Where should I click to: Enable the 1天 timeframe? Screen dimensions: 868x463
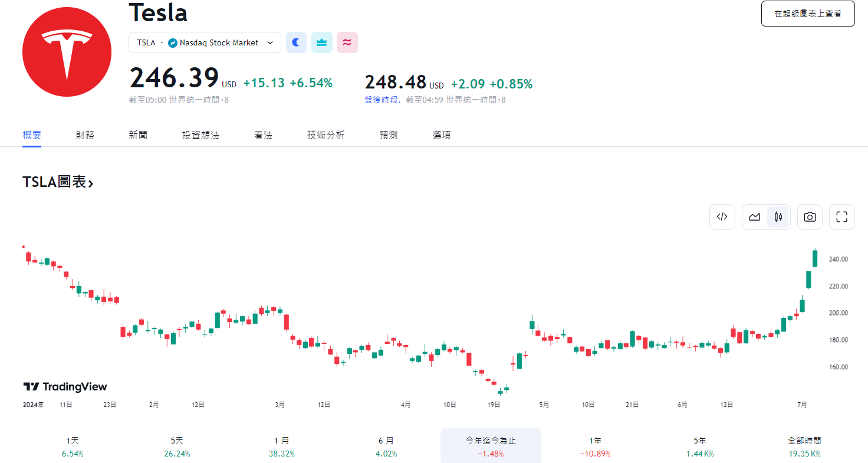(x=71, y=445)
